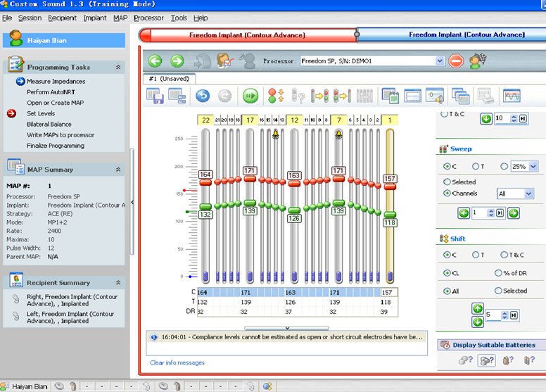The width and height of the screenshot is (546, 392).
Task: Click the red-green shift levels toolbar icon
Action: tap(276, 96)
